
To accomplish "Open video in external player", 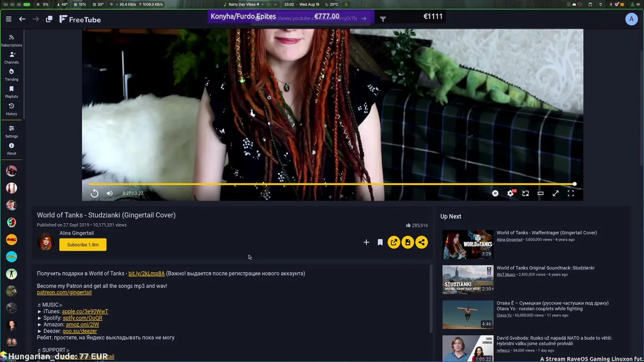I will pyautogui.click(x=394, y=242).
